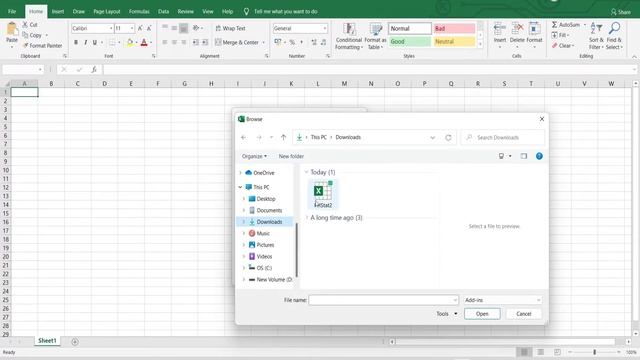Image resolution: width=640 pixels, height=360 pixels.
Task: Add a new sheet with plus icon
Action: tap(75, 342)
